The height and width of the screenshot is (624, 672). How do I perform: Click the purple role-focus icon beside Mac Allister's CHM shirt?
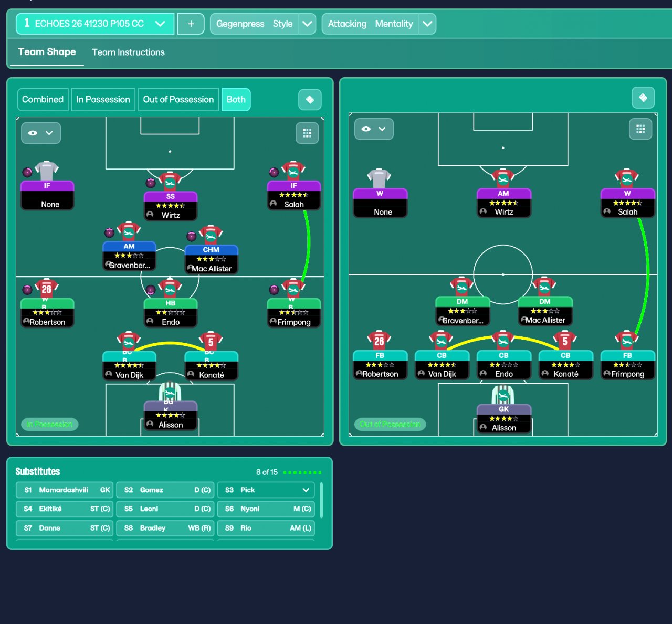[192, 236]
